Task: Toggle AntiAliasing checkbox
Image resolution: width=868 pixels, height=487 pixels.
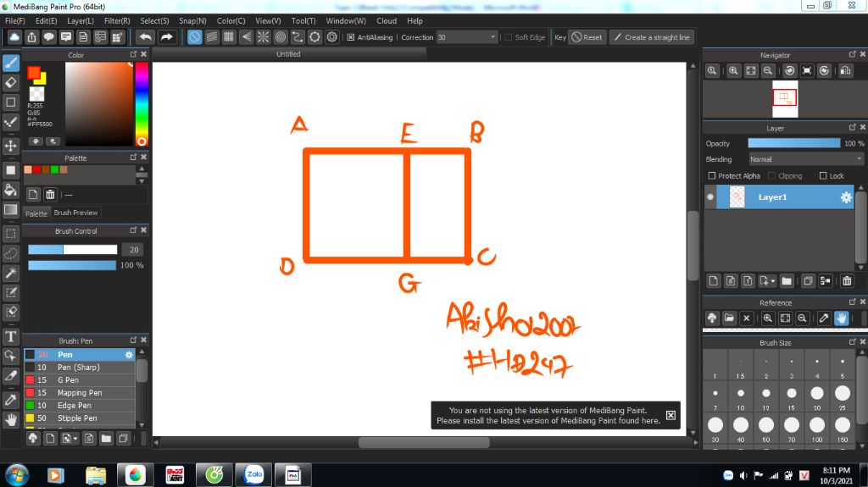Action: point(350,37)
